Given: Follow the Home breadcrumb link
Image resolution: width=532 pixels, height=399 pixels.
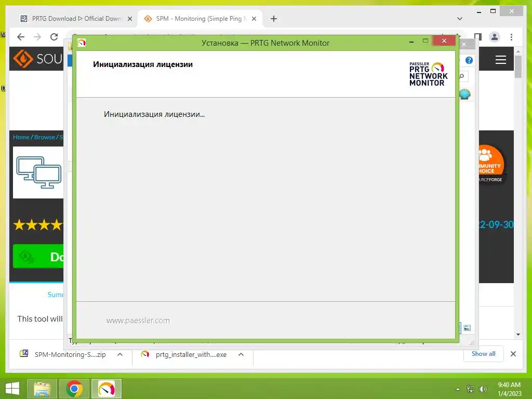Looking at the screenshot, I should pos(21,137).
